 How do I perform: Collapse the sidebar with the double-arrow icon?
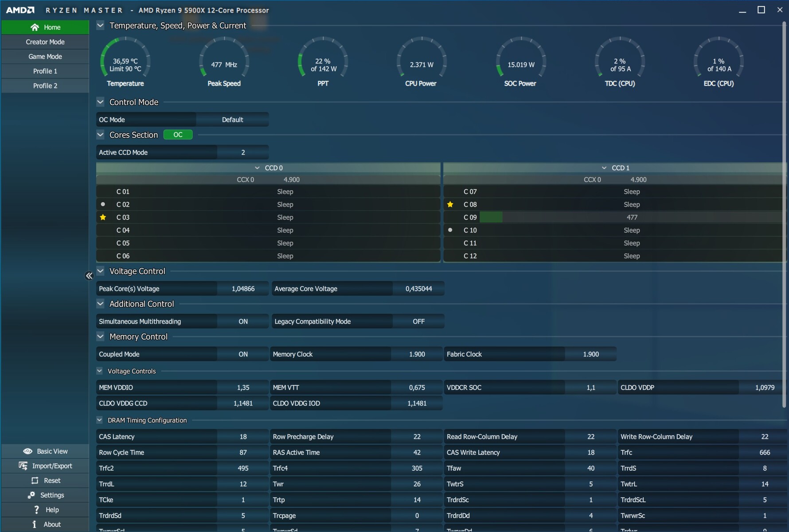(x=89, y=276)
